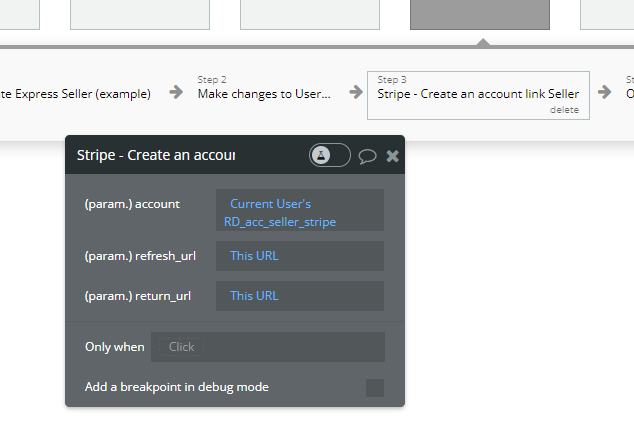Click the Only when condition field
Screen dimensions: 634x430
coord(268,347)
